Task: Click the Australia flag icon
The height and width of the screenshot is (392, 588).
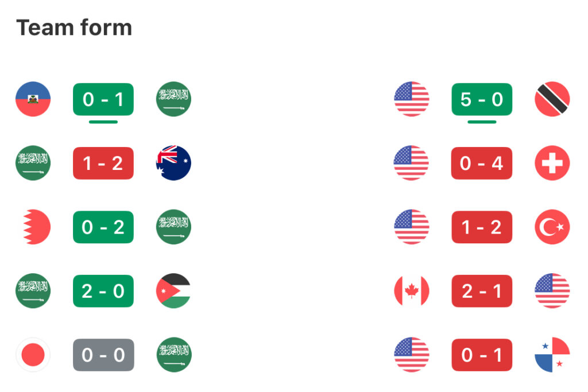Action: click(173, 163)
